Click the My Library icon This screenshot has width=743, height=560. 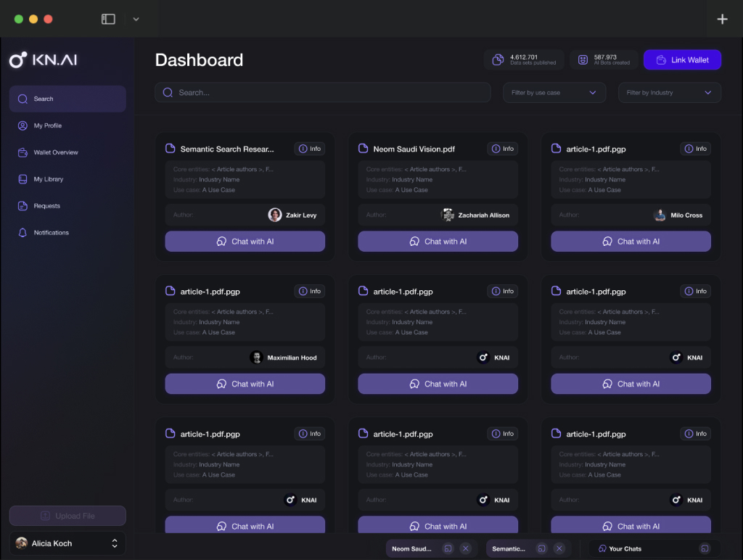click(x=22, y=179)
